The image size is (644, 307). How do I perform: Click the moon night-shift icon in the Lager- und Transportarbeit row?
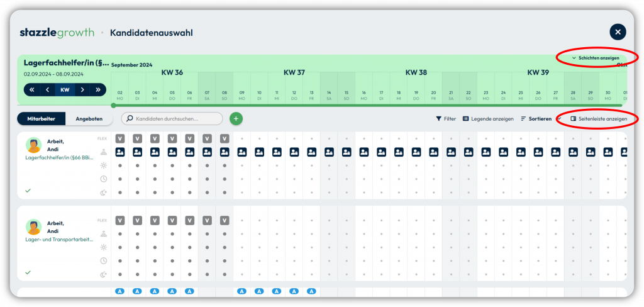pos(104,274)
